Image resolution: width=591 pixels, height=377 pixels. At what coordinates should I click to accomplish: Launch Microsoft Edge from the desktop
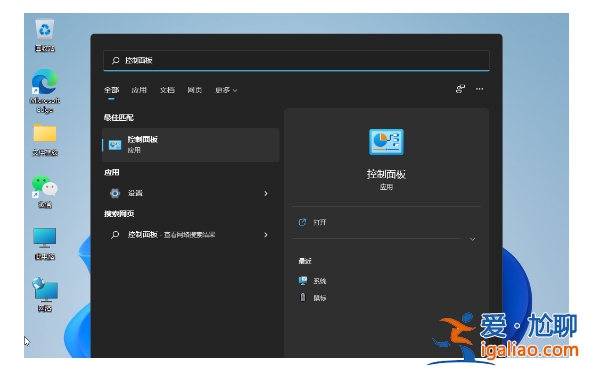click(x=44, y=91)
